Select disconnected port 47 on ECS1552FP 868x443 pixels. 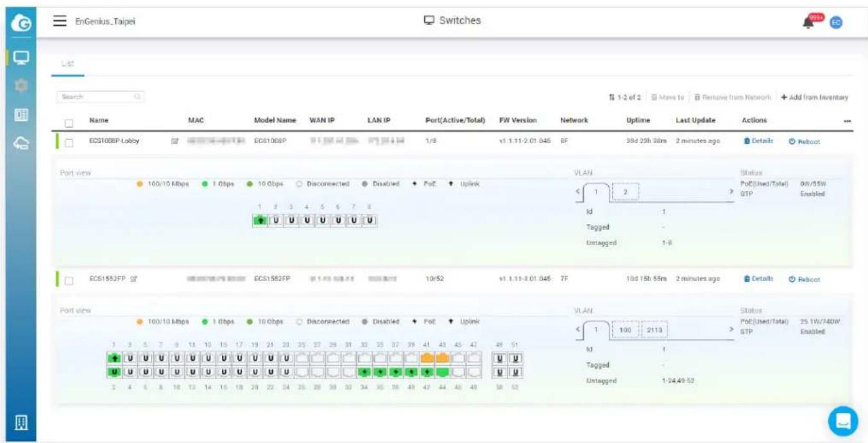pos(473,358)
